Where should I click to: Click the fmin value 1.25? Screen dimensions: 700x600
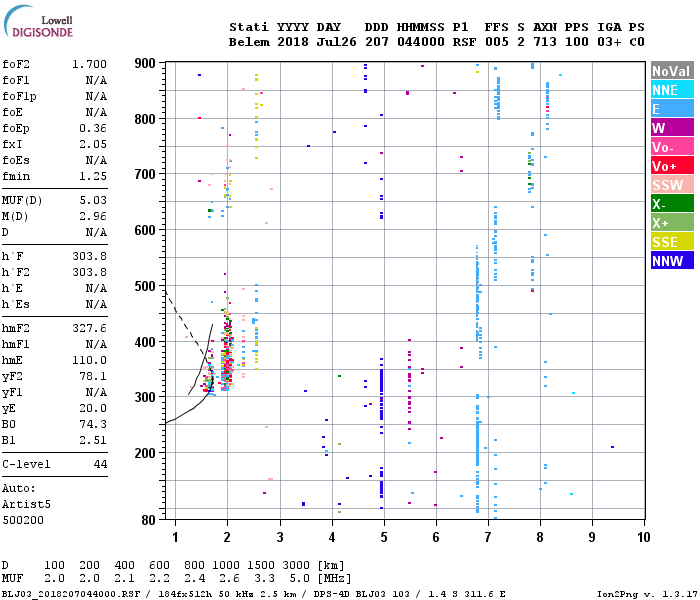point(93,176)
